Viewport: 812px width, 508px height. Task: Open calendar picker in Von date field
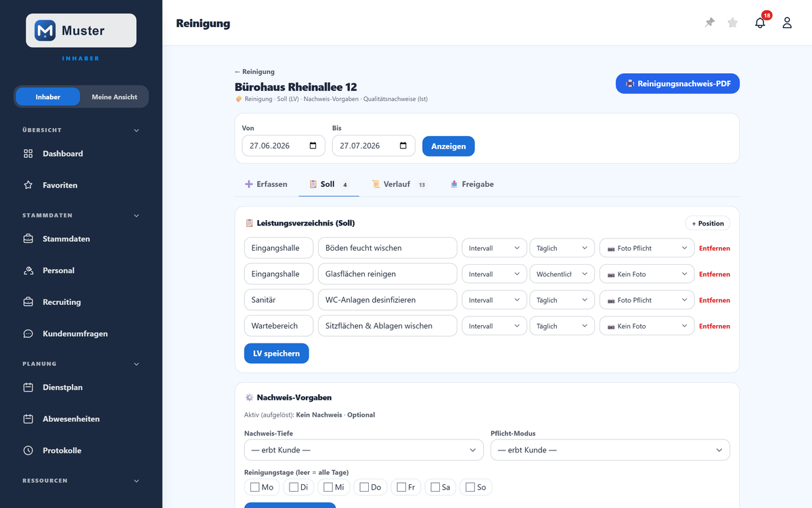(313, 146)
